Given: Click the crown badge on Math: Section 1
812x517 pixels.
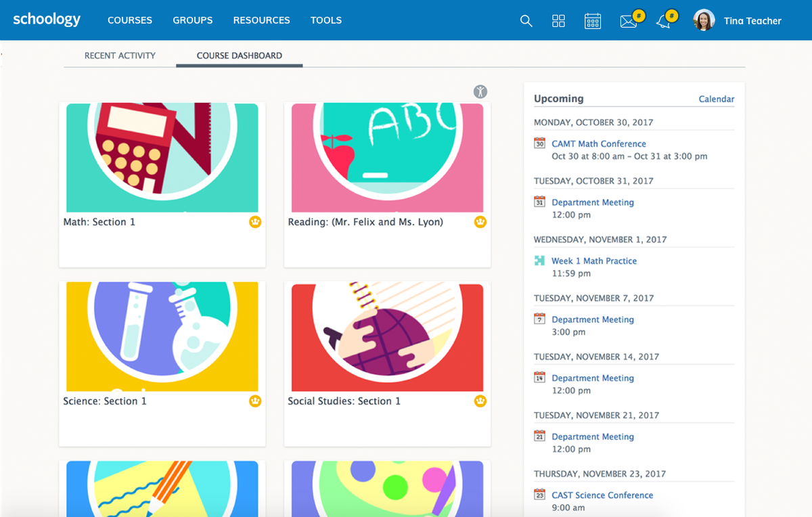Looking at the screenshot, I should click(x=255, y=222).
